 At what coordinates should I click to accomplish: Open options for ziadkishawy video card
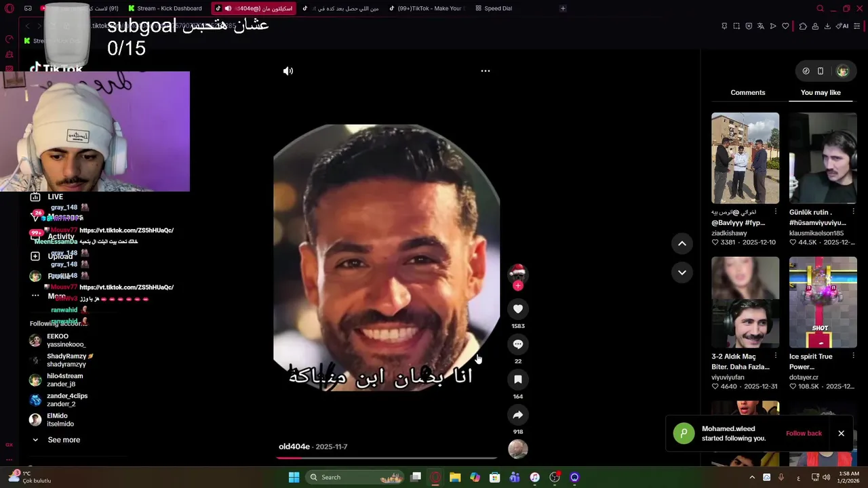(776, 212)
